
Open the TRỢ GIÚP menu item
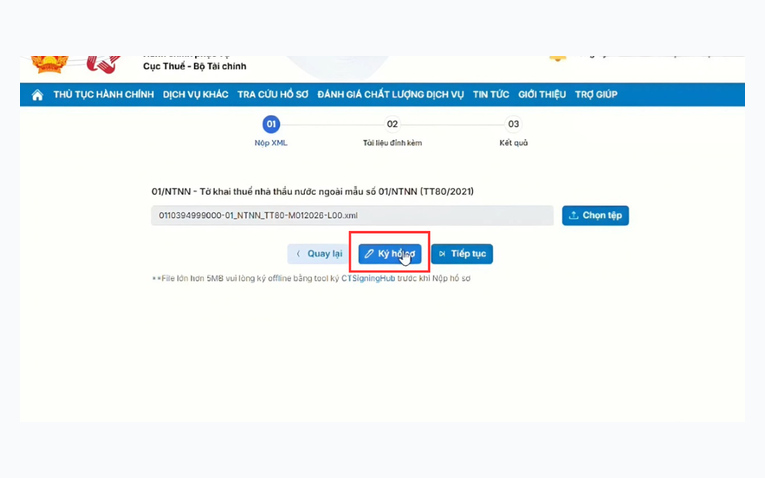(596, 95)
